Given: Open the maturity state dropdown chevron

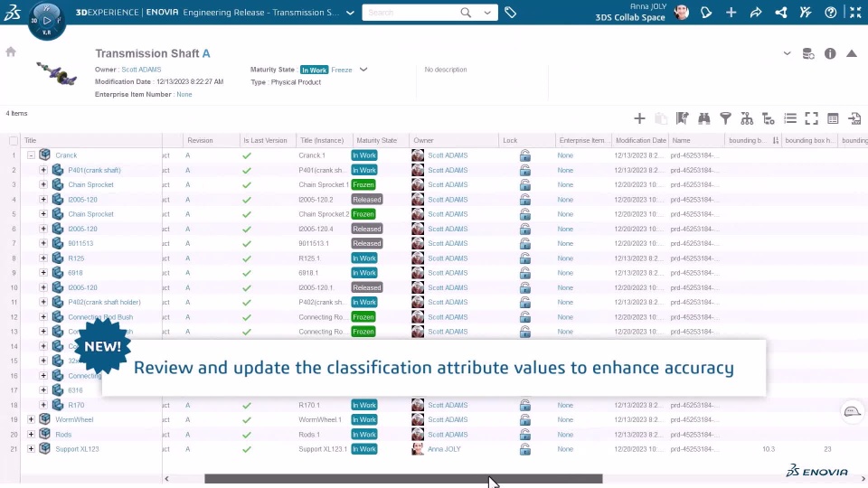Looking at the screenshot, I should (x=363, y=70).
